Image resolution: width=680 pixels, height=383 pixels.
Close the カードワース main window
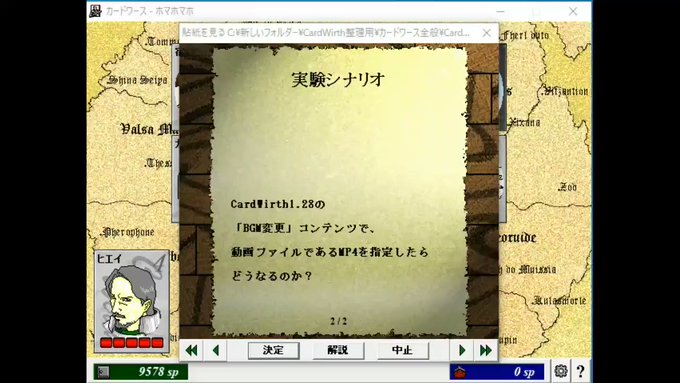click(x=573, y=11)
